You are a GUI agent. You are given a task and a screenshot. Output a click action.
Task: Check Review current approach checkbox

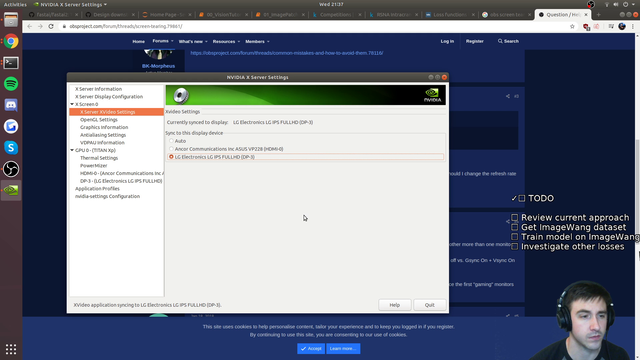pyautogui.click(x=515, y=218)
